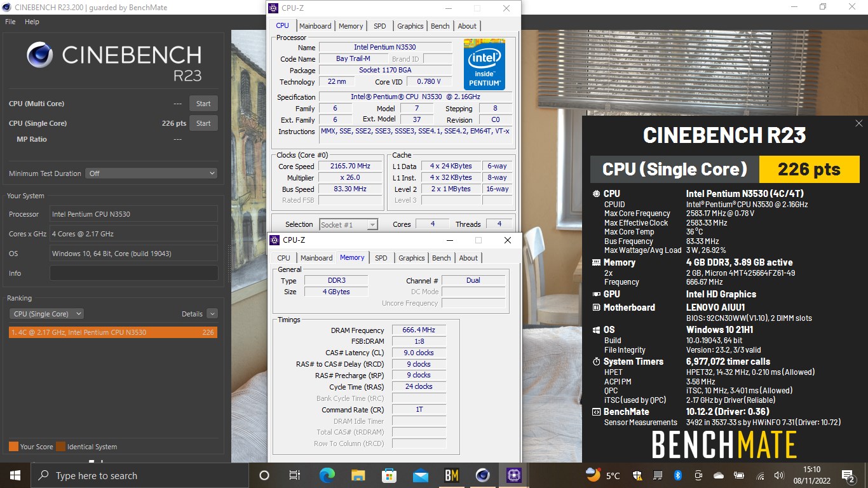The height and width of the screenshot is (488, 868).
Task: Select About tab in lower CPU-Z window
Action: pos(468,258)
